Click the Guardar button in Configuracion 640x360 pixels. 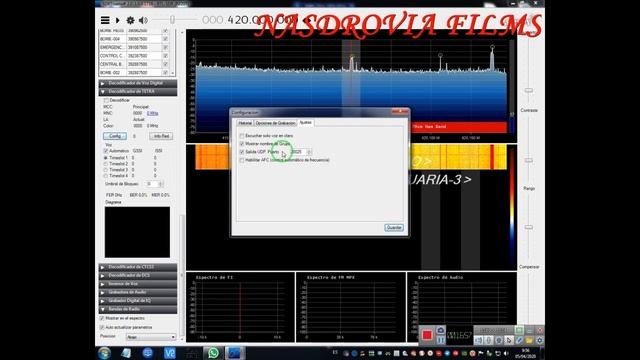click(x=394, y=228)
